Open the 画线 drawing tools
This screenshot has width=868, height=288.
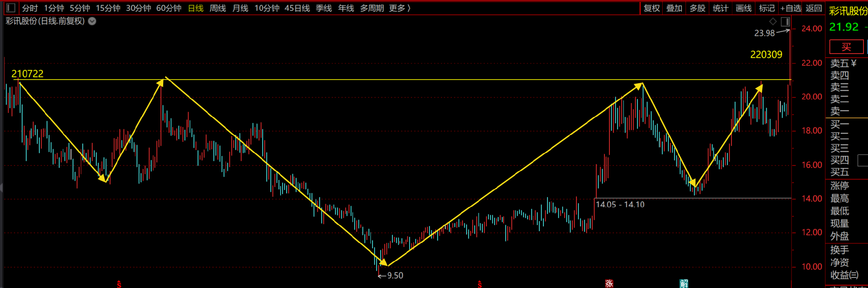(744, 8)
